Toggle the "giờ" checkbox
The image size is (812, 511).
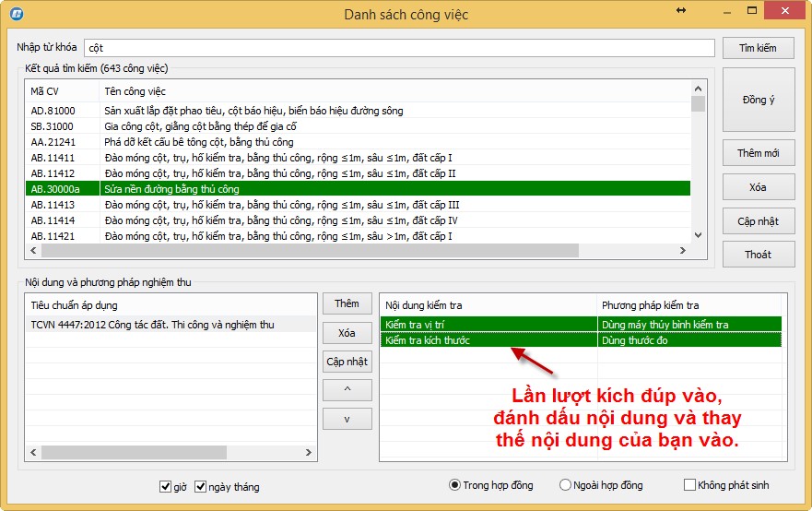click(x=166, y=486)
